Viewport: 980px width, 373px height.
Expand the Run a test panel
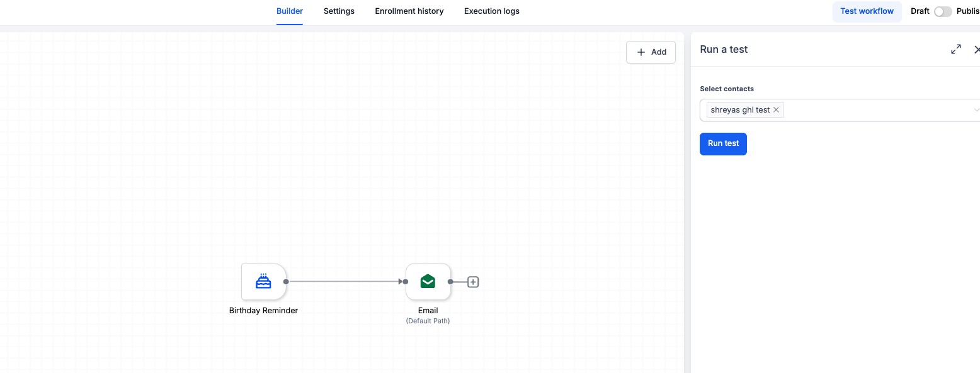click(956, 49)
